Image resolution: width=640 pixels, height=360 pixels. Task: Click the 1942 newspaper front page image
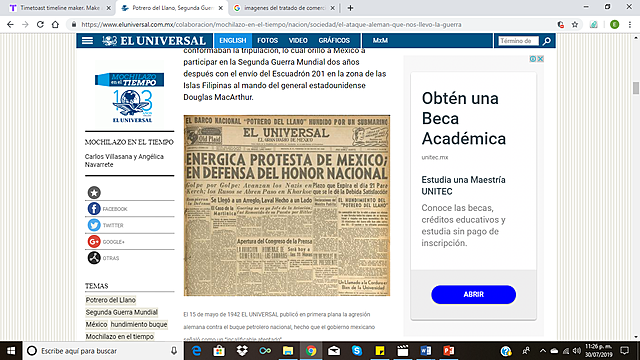click(287, 205)
